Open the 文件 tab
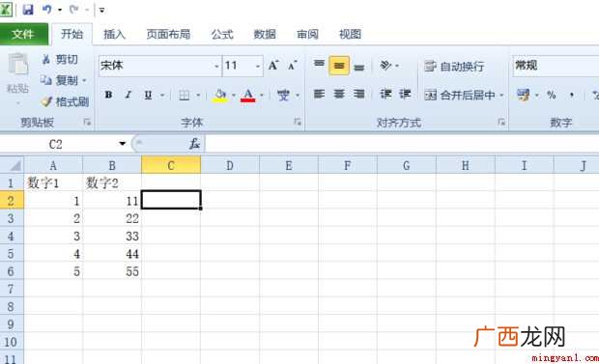The image size is (599, 364). pos(23,35)
